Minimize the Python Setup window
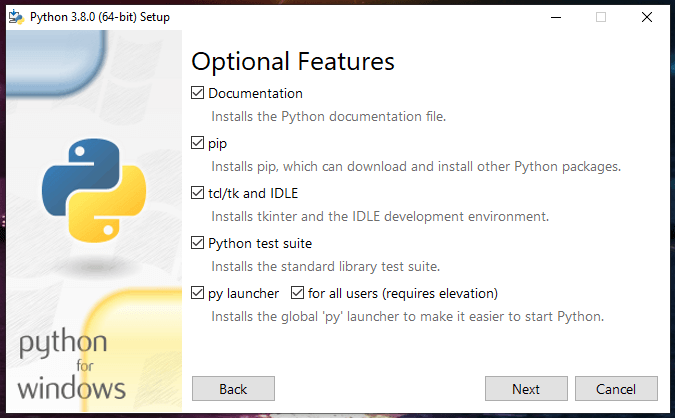675x418 pixels. (x=556, y=17)
